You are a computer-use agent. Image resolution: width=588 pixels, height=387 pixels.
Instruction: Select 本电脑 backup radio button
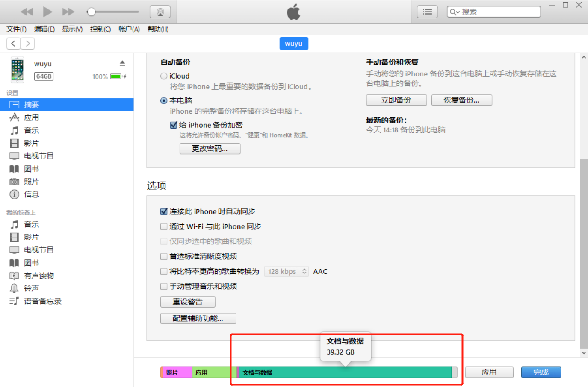click(164, 101)
